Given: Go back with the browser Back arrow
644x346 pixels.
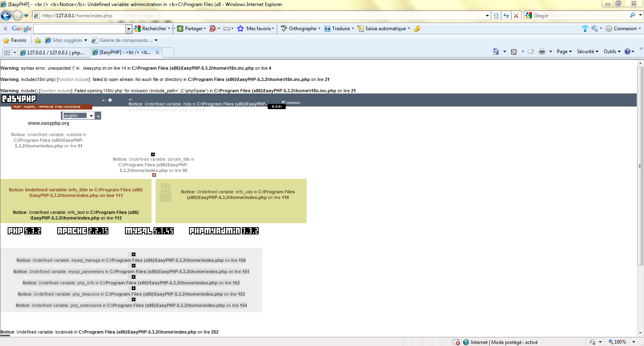Looking at the screenshot, I should click(6, 16).
